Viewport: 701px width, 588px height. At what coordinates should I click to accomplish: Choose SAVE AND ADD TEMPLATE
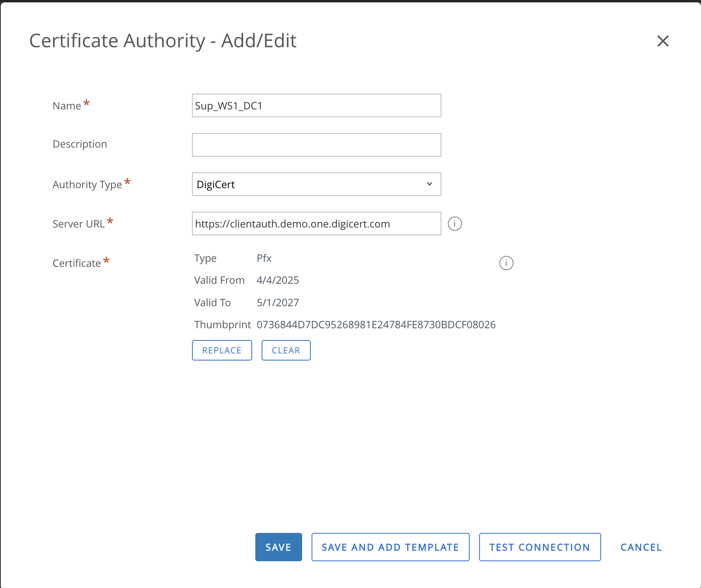pyautogui.click(x=390, y=547)
